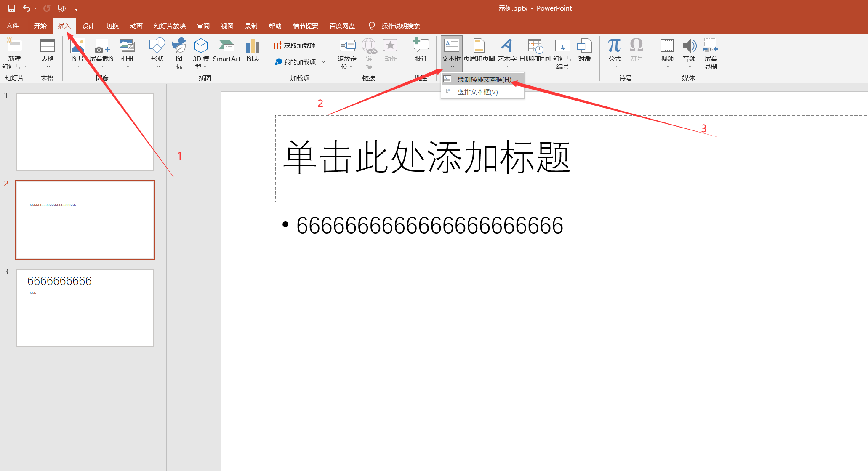Image resolution: width=868 pixels, height=471 pixels.
Task: Switch to the Design (设计) tab
Action: tap(88, 26)
